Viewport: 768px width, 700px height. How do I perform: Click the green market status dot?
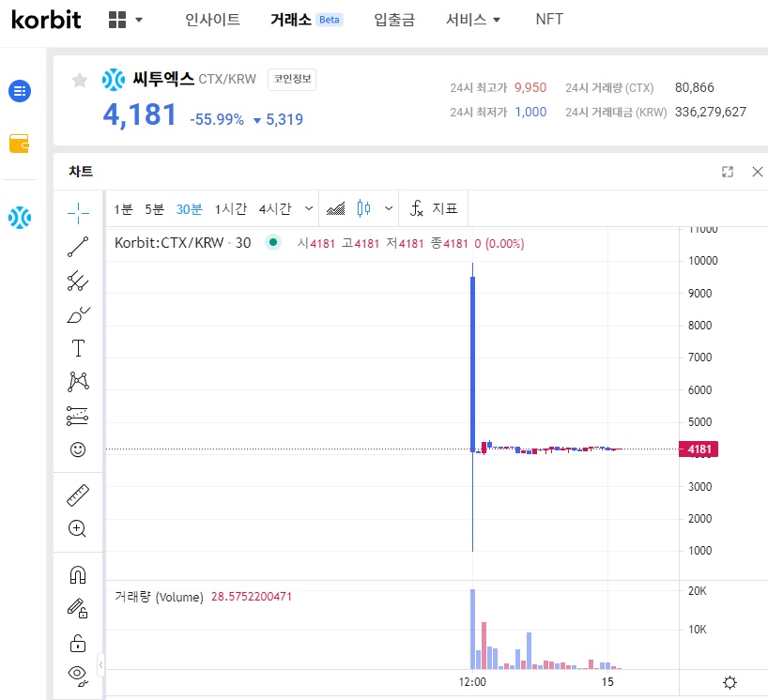pos(273,242)
